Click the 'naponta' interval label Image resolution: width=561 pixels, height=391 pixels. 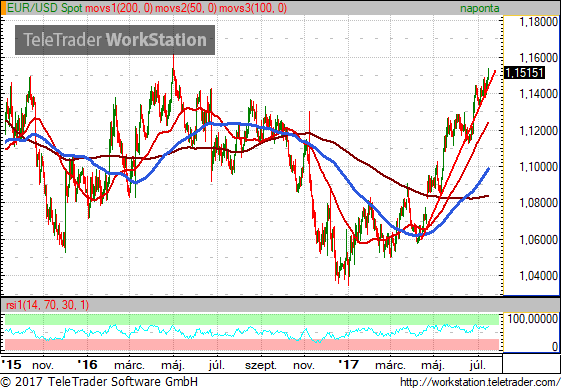tap(479, 8)
